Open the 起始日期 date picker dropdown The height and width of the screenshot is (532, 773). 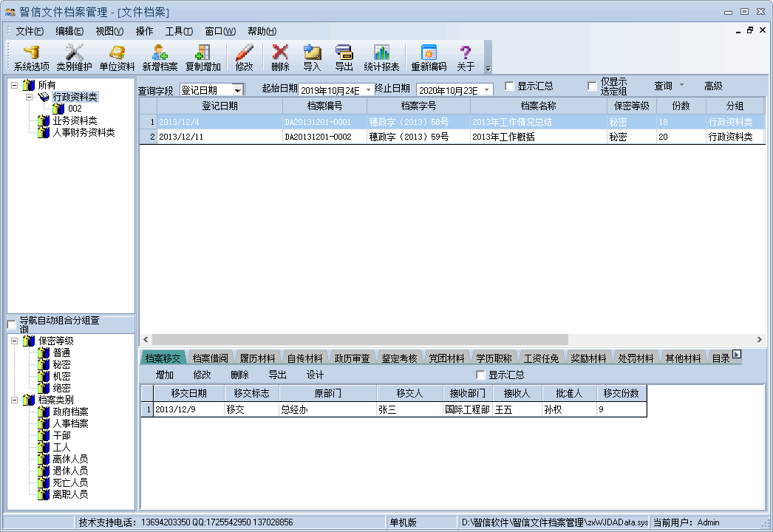pyautogui.click(x=368, y=89)
